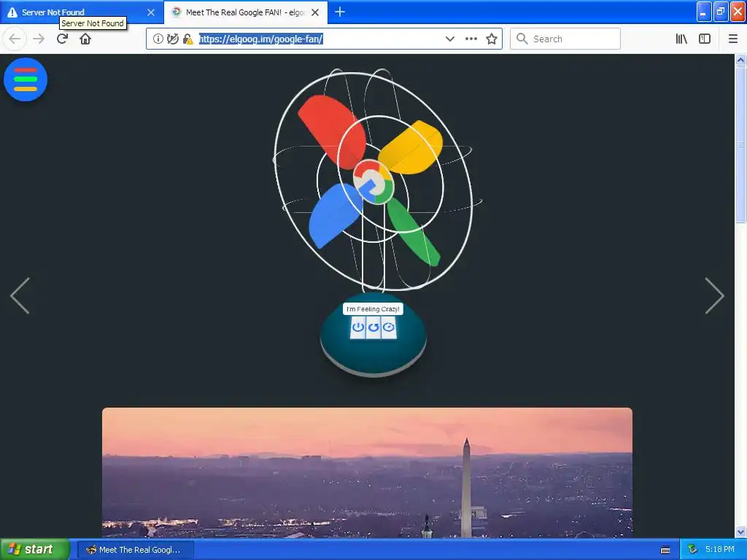Click the browser Back button

pos(15,39)
